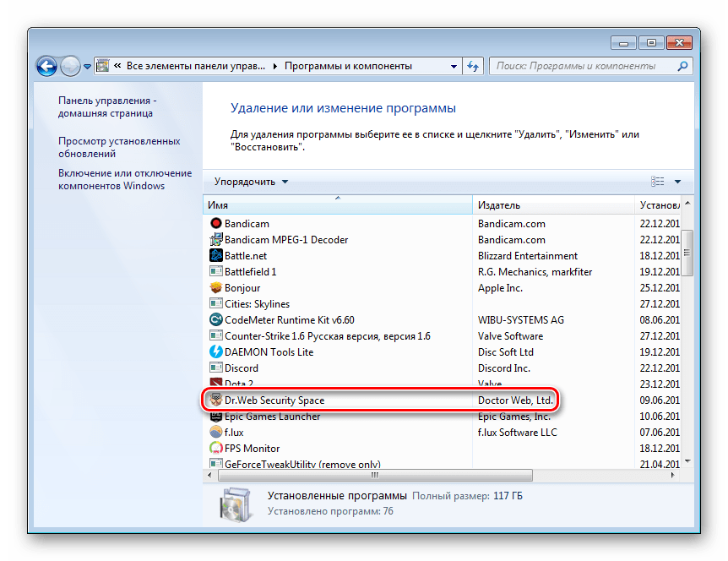
Task: Click the Counter-Strike 1.6 program icon
Action: tap(216, 335)
